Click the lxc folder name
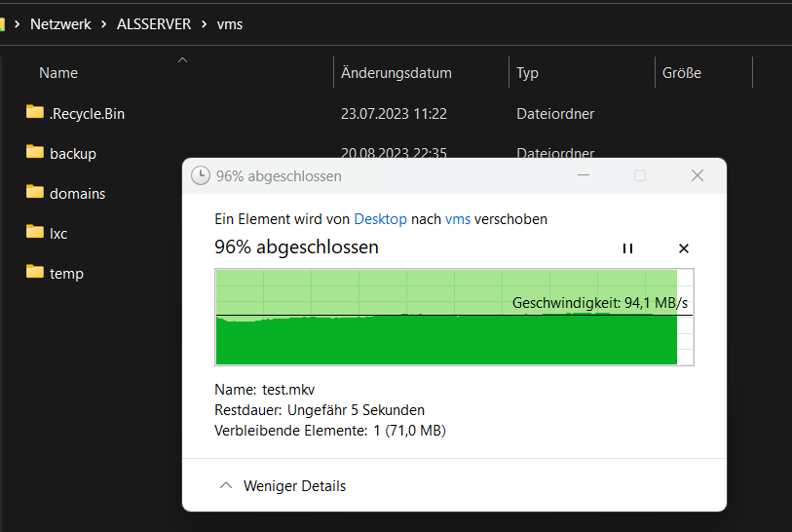The image size is (792, 532). tap(58, 234)
